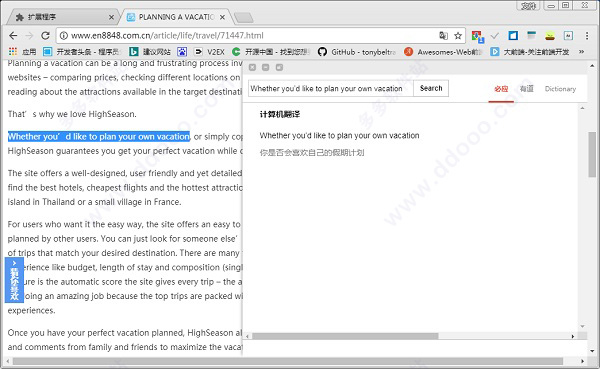This screenshot has height=369, width=600.
Task: Open the Chrome three-dot menu
Action: [x=587, y=36]
